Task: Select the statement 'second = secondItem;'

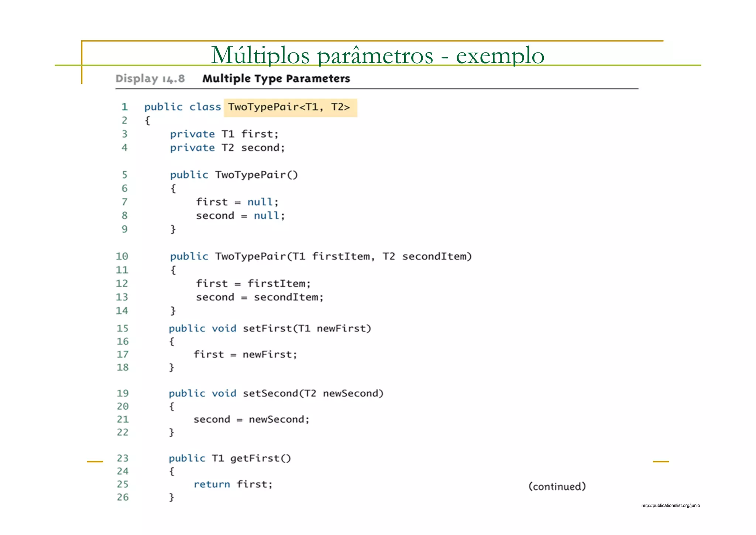Action: 260,297
